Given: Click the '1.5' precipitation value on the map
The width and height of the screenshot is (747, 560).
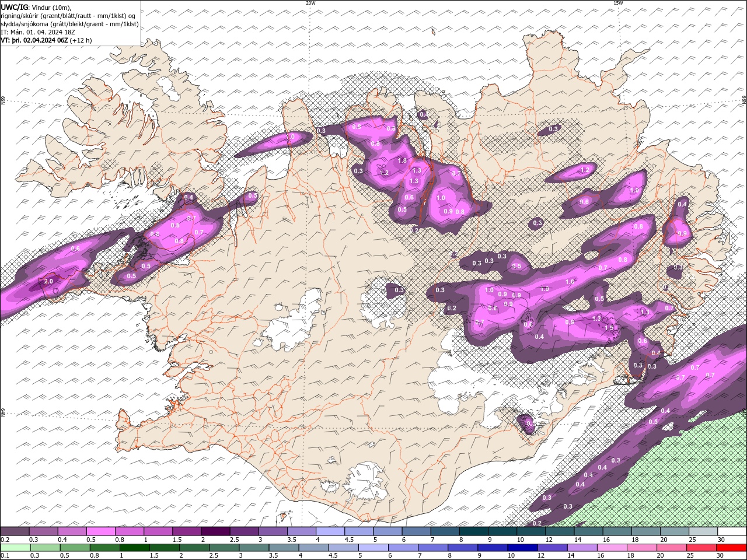Looking at the screenshot, I should tap(609, 328).
